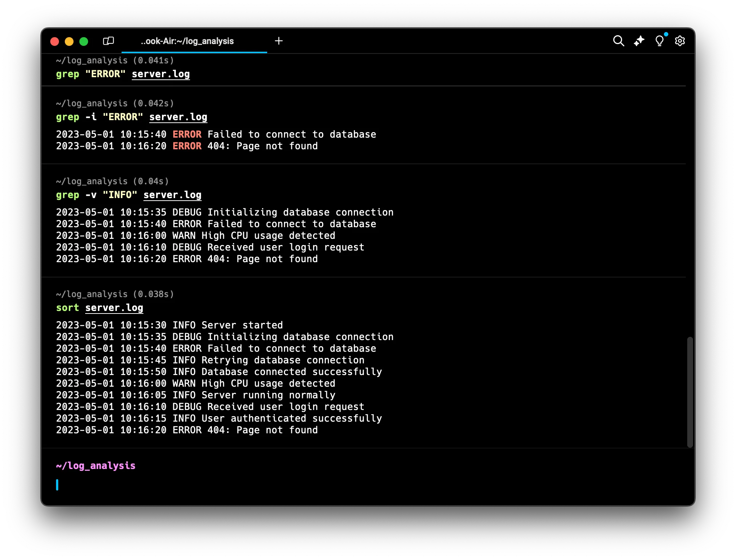Screen dimensions: 736x560
Task: Add a new tab with plus icon
Action: click(279, 41)
